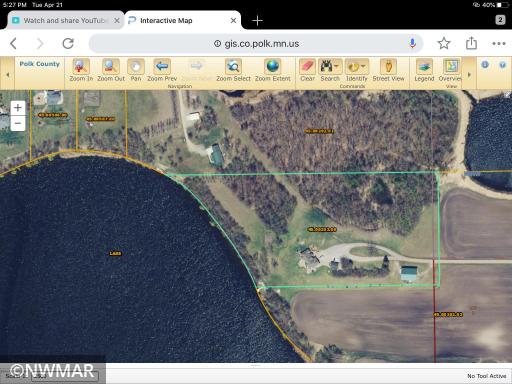512x384 pixels.
Task: Start voice search microphone
Action: [412, 43]
